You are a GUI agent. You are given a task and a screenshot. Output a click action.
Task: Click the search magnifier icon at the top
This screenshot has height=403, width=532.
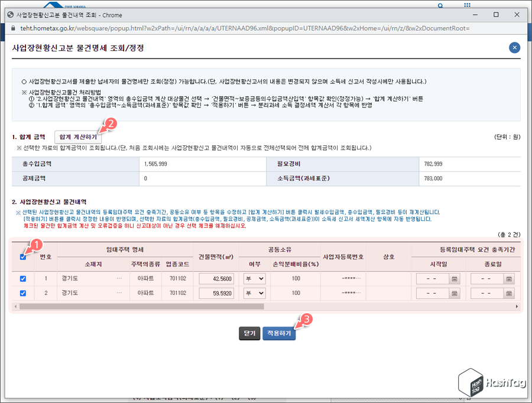[x=440, y=5]
